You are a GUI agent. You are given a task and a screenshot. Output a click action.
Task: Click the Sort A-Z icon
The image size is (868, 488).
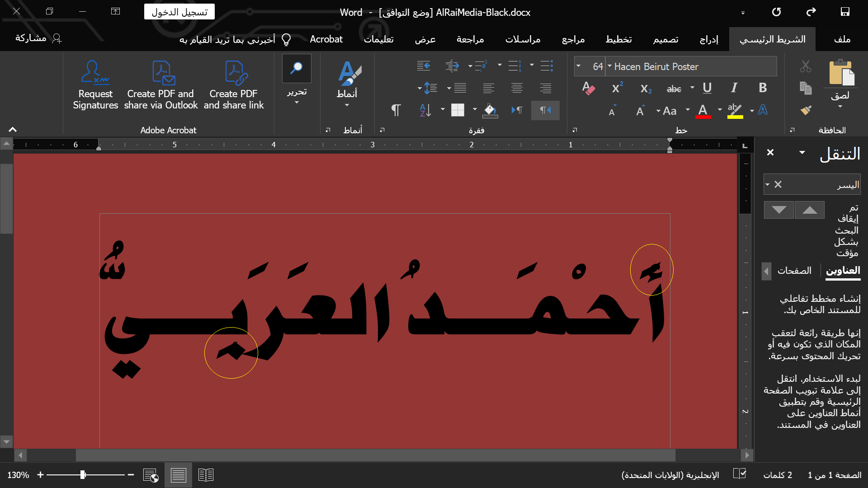coord(425,110)
